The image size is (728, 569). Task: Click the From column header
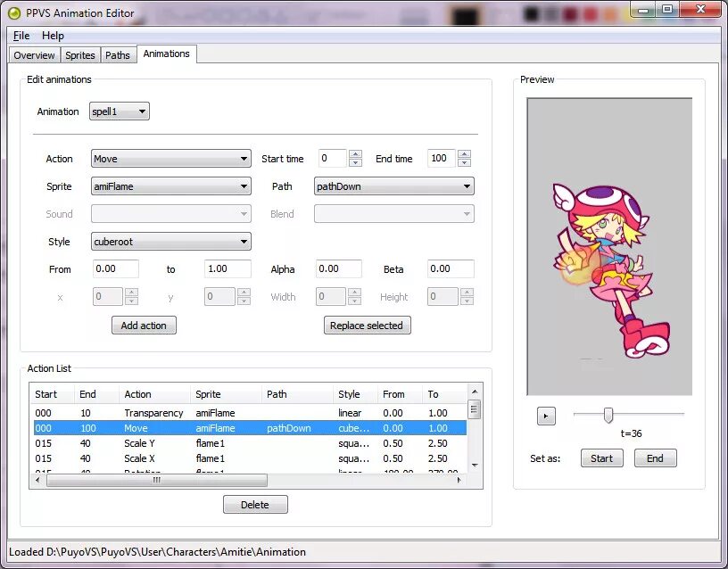pyautogui.click(x=400, y=394)
